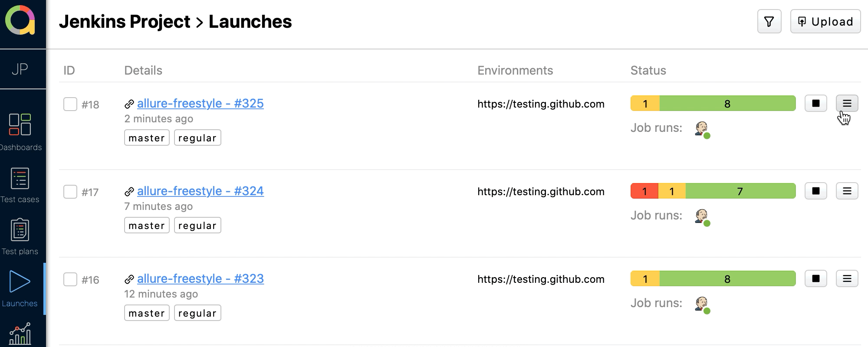This screenshot has width=868, height=347.
Task: Click the Allure TestOps logo icon
Action: [x=20, y=20]
